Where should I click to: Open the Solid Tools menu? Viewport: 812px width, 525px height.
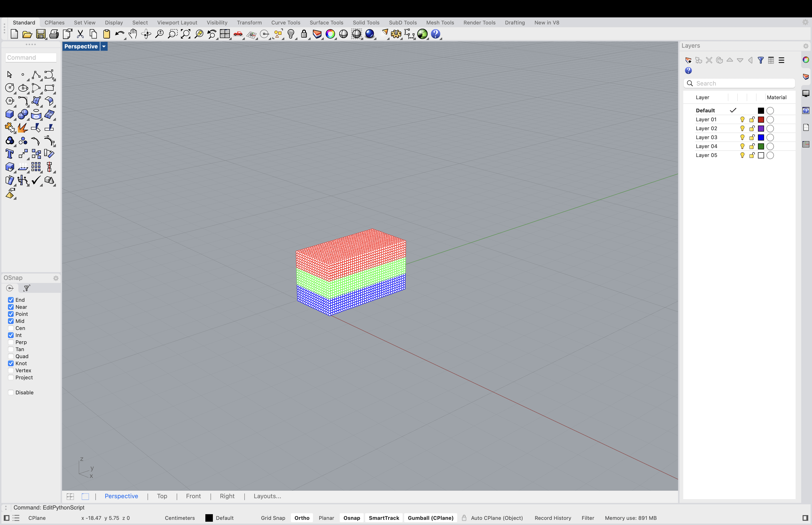pos(366,23)
